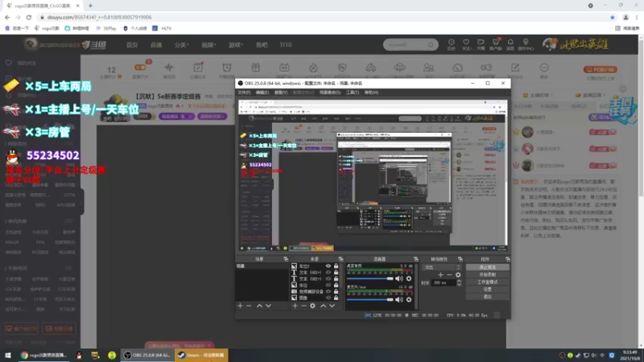Screen dimensions: 644x362
Task: Pop out the Controls dock
Action: [508, 259]
